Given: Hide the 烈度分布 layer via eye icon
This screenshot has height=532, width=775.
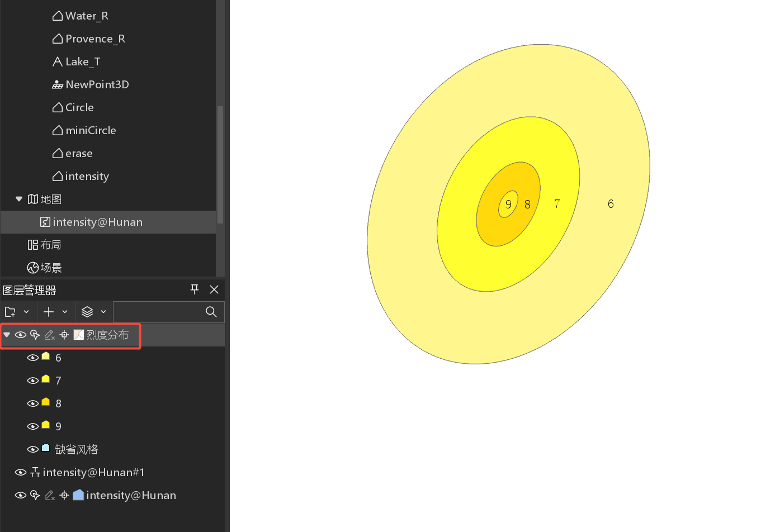Looking at the screenshot, I should 21,335.
